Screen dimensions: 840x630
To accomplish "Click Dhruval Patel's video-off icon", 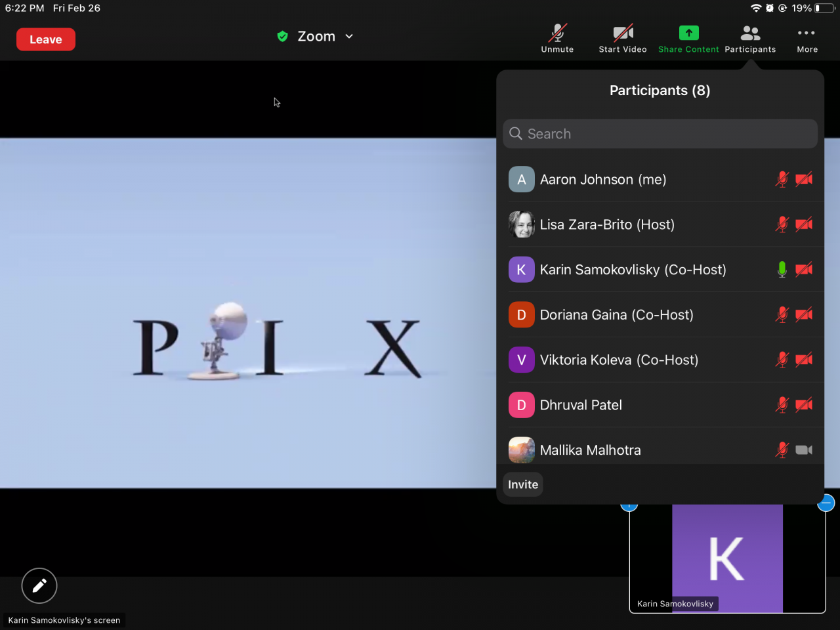I will pos(804,406).
